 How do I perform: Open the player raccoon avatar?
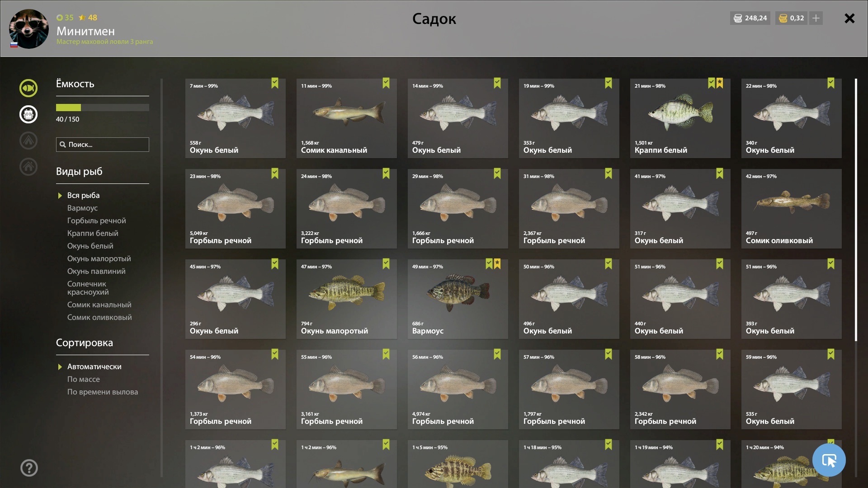29,29
